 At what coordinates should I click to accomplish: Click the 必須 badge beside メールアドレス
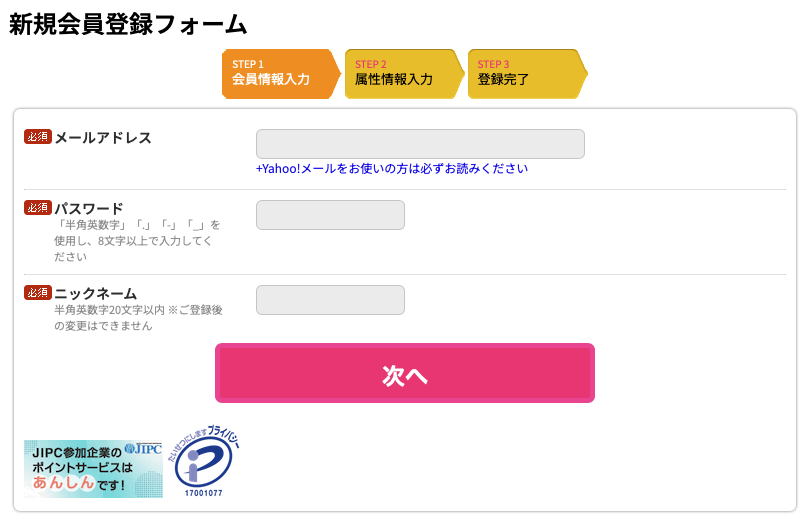38,137
